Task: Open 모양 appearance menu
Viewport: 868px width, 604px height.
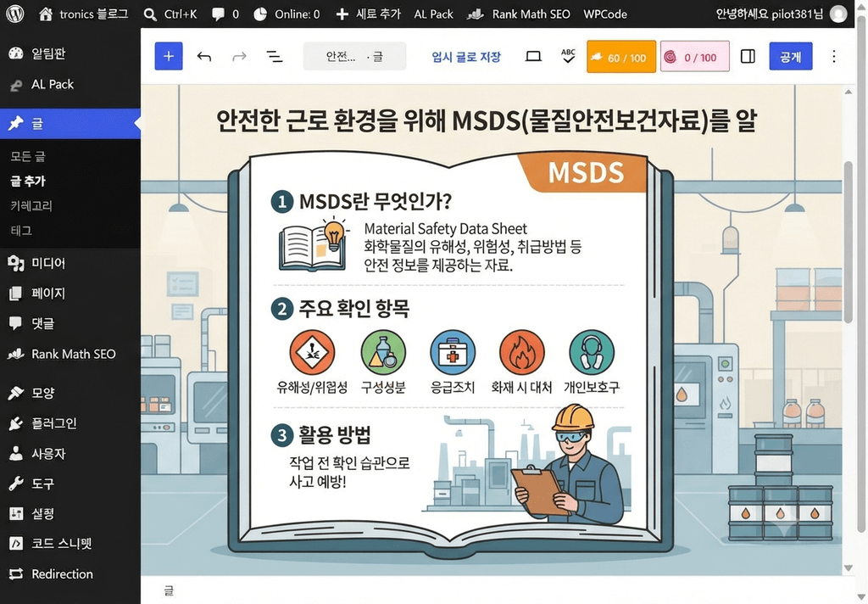Action: coord(70,393)
